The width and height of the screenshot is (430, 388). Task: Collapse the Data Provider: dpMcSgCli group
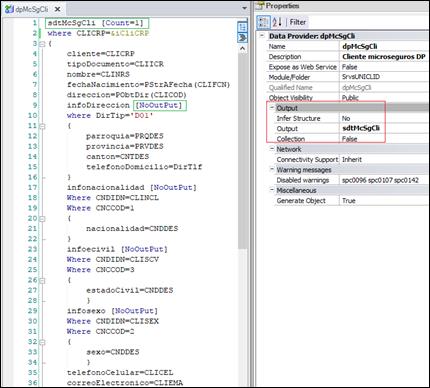click(x=262, y=36)
